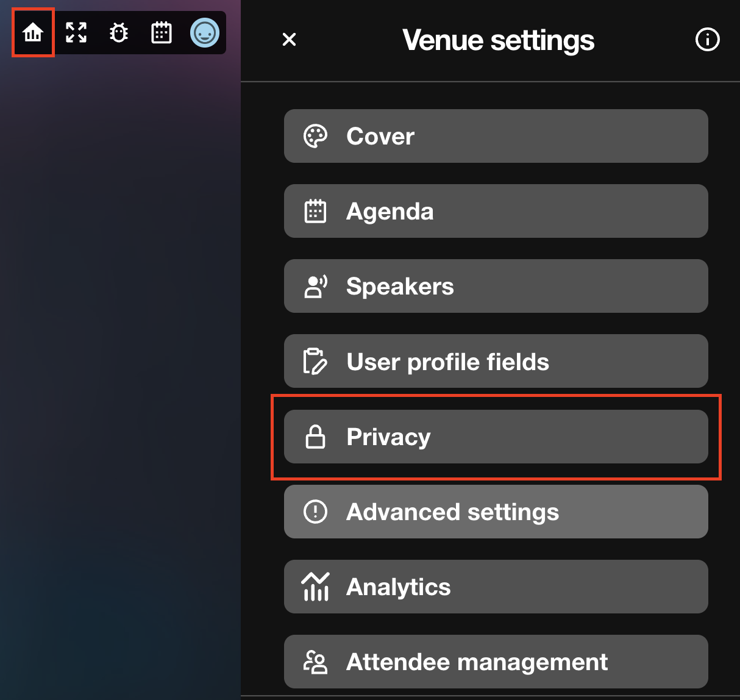Click the info icon beside Venue settings

click(707, 40)
